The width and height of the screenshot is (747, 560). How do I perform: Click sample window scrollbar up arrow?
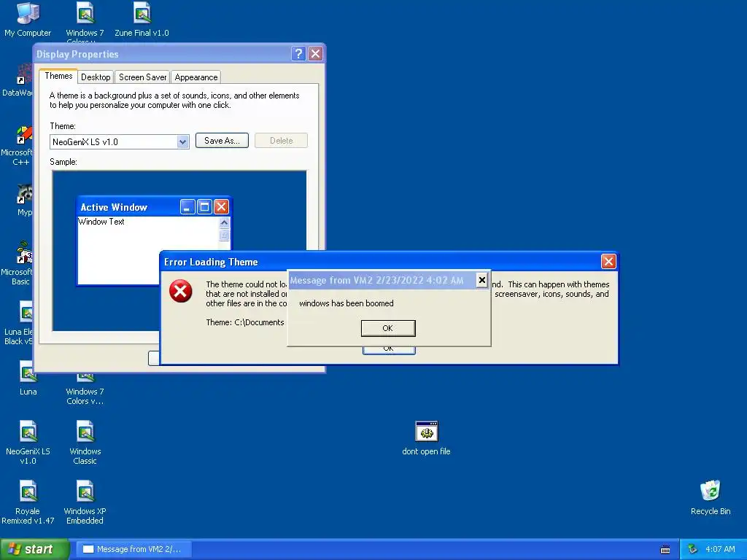pos(224,222)
